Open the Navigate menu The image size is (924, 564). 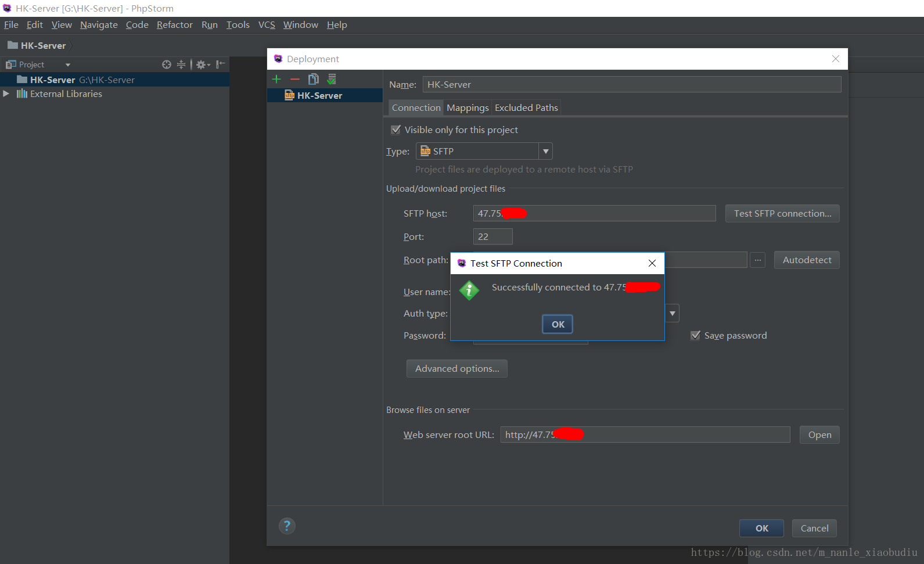[x=99, y=24]
